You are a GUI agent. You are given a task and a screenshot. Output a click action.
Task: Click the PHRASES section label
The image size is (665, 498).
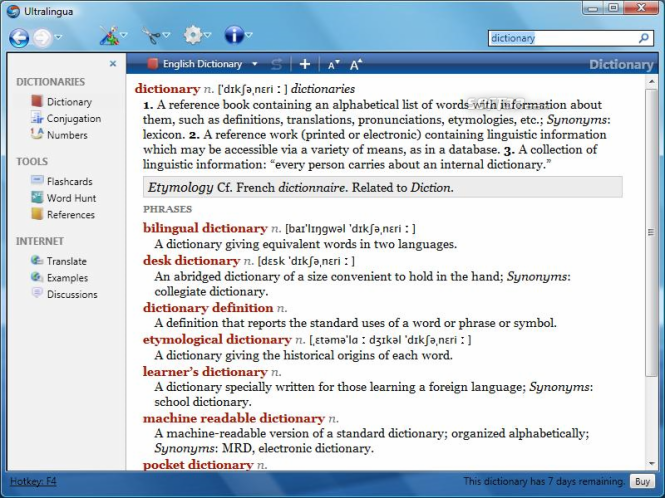[168, 209]
